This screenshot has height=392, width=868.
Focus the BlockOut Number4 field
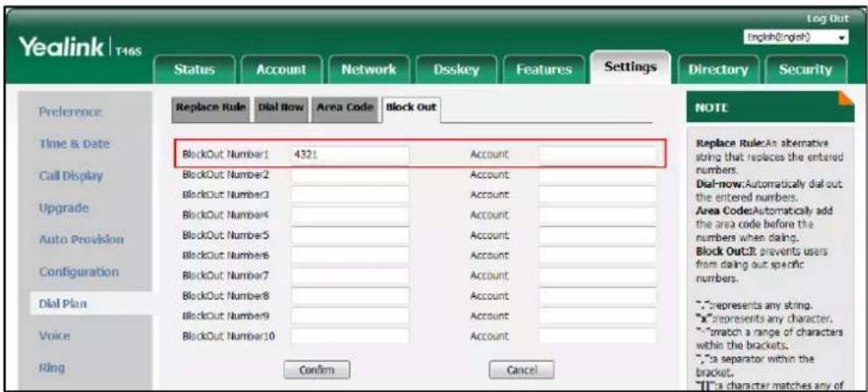pyautogui.click(x=350, y=214)
